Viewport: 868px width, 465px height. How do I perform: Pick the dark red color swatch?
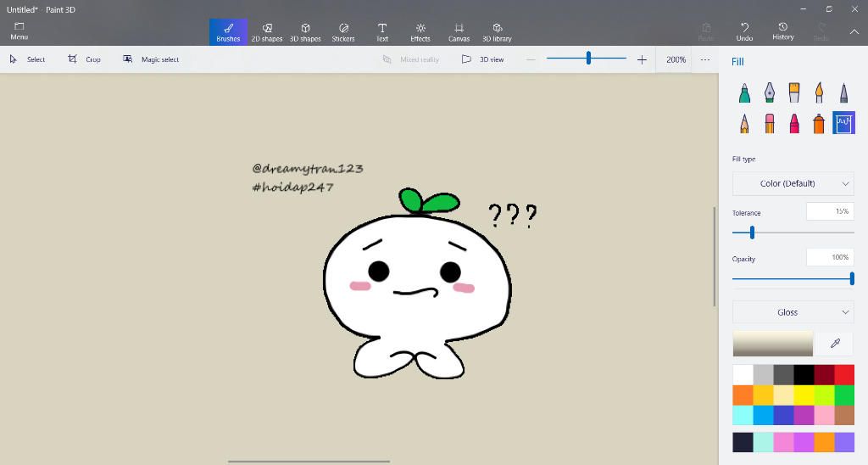point(824,375)
